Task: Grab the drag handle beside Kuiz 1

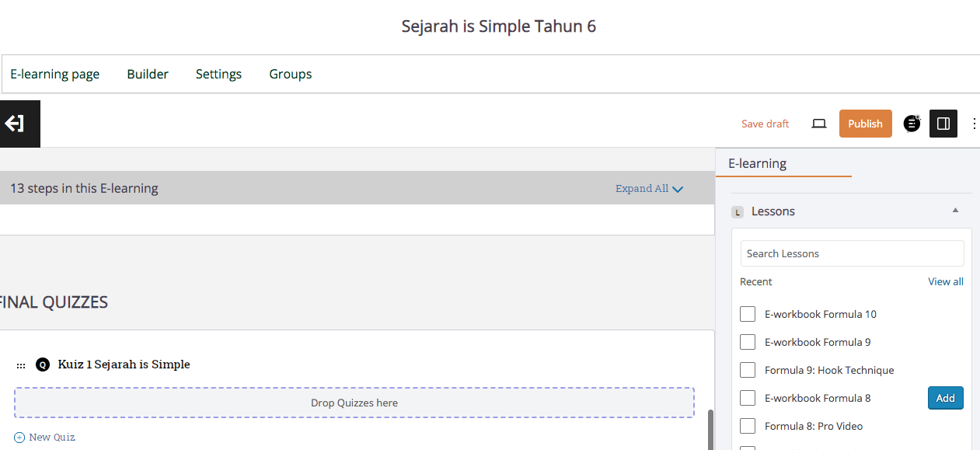Action: pyautogui.click(x=21, y=365)
